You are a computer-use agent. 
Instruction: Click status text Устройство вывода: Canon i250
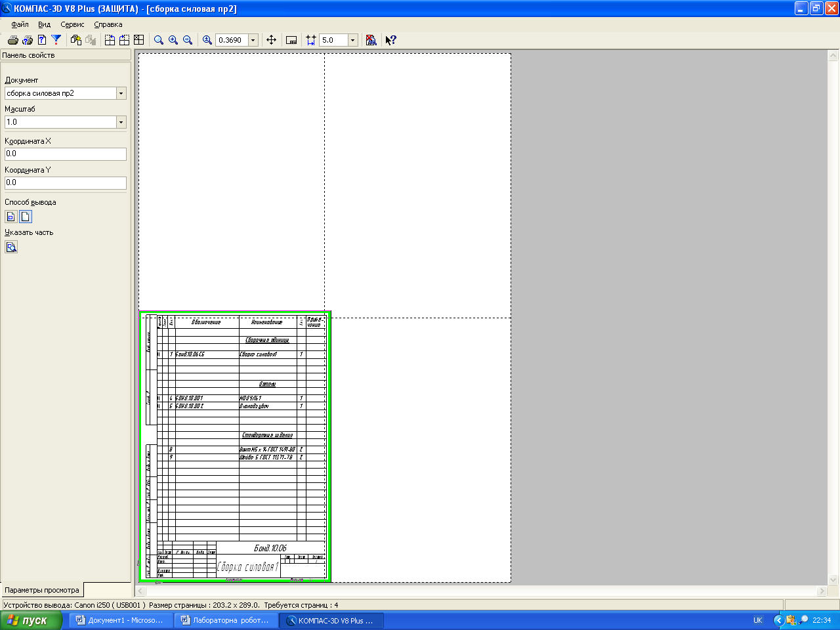pos(74,605)
